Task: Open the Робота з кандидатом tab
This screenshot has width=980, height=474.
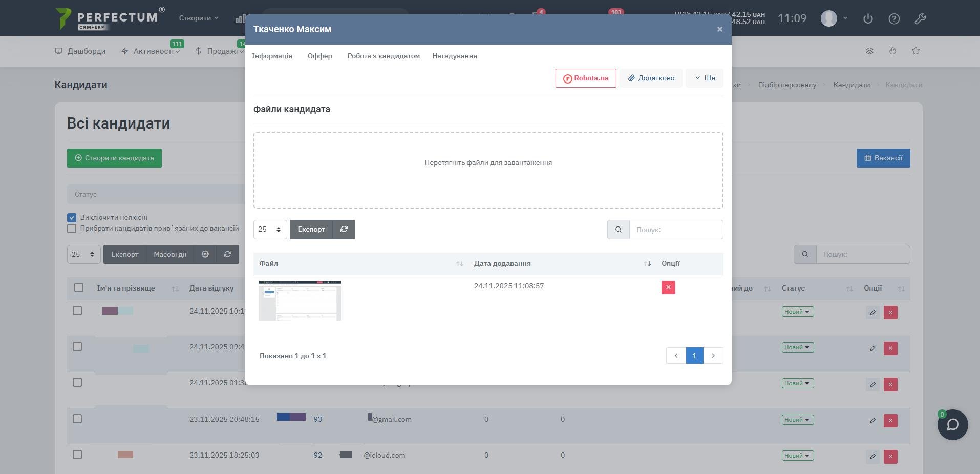Action: [383, 56]
